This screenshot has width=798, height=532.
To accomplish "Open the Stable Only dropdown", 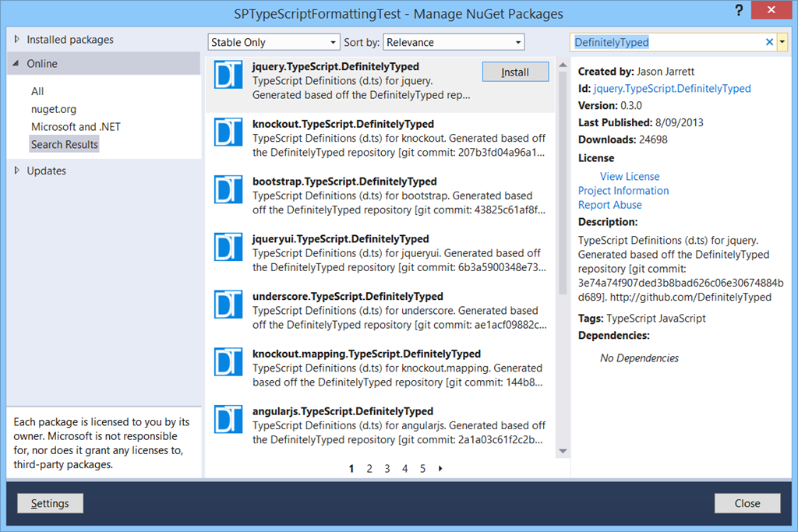I will 274,42.
